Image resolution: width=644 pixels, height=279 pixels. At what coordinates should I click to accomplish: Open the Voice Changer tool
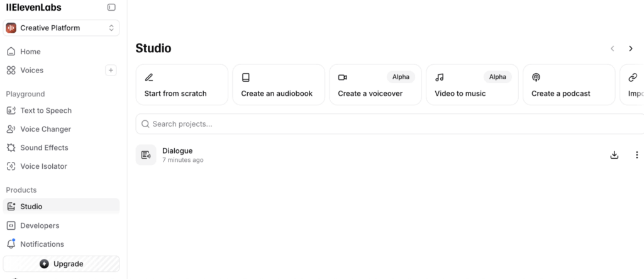[x=45, y=129]
